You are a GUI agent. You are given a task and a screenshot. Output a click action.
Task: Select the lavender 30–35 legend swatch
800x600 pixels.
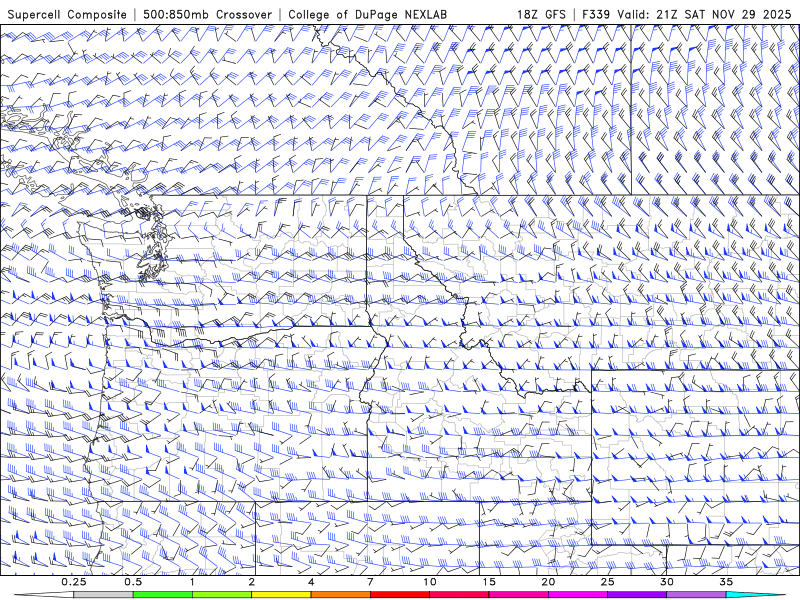[x=696, y=595]
